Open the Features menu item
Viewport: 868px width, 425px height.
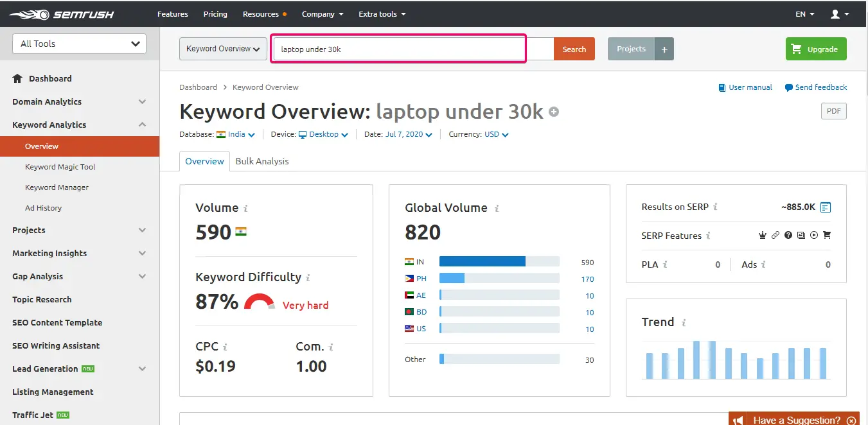click(x=173, y=14)
